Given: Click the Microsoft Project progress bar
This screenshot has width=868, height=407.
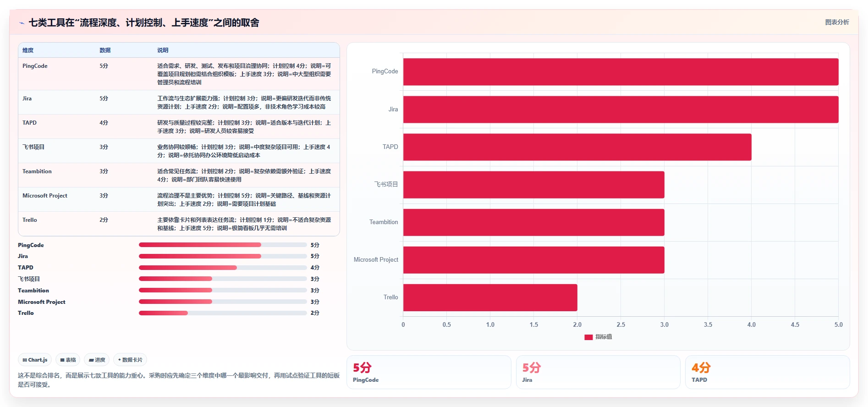Looking at the screenshot, I should pos(223,302).
